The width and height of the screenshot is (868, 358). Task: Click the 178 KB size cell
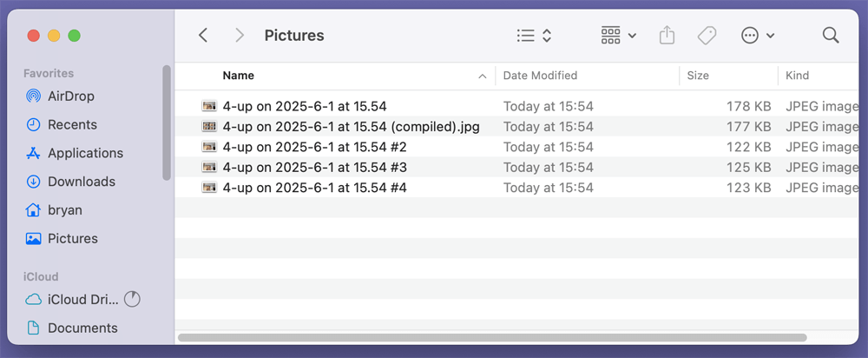(748, 106)
